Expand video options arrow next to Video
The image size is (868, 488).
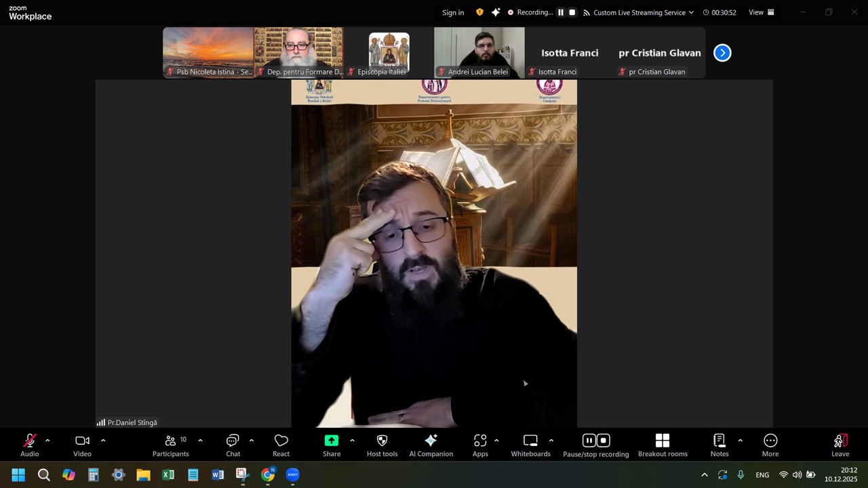point(103,441)
